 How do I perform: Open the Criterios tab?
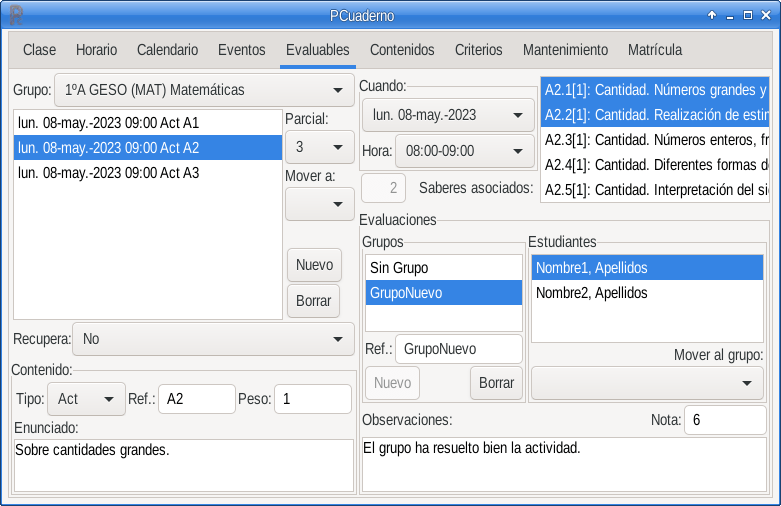[478, 50]
